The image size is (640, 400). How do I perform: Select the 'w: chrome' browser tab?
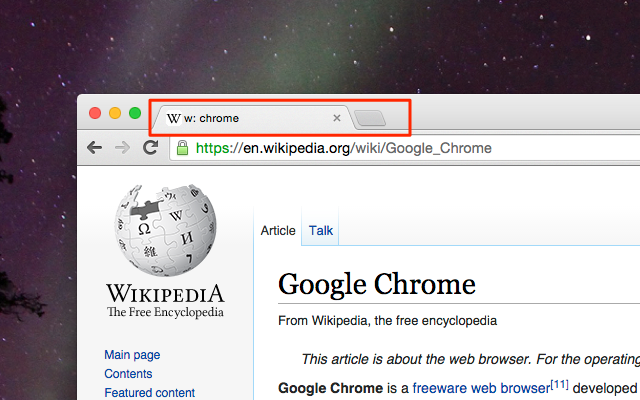254,118
